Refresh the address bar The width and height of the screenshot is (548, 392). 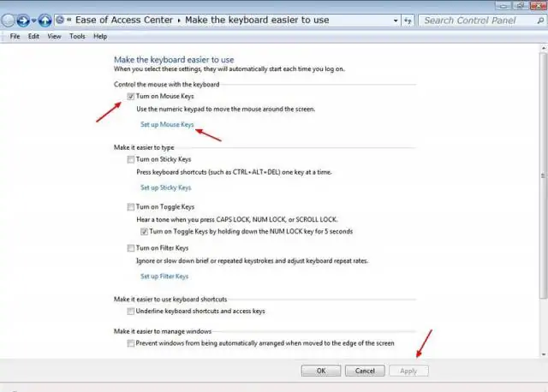pos(408,21)
